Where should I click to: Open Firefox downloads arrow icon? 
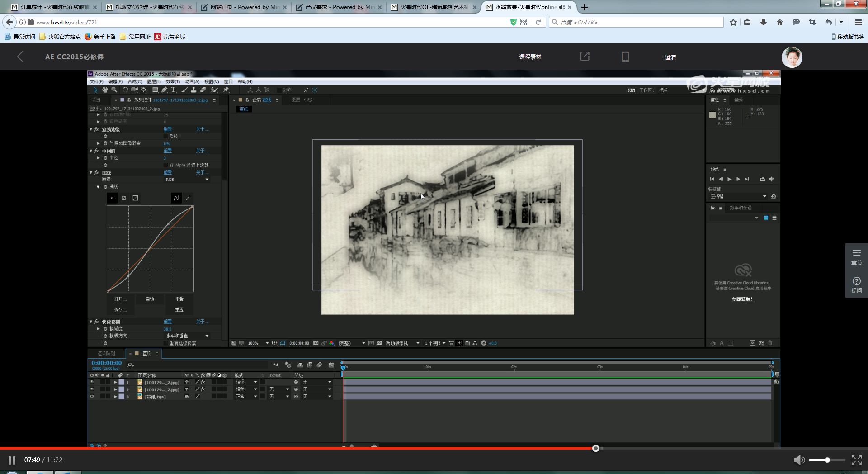764,22
